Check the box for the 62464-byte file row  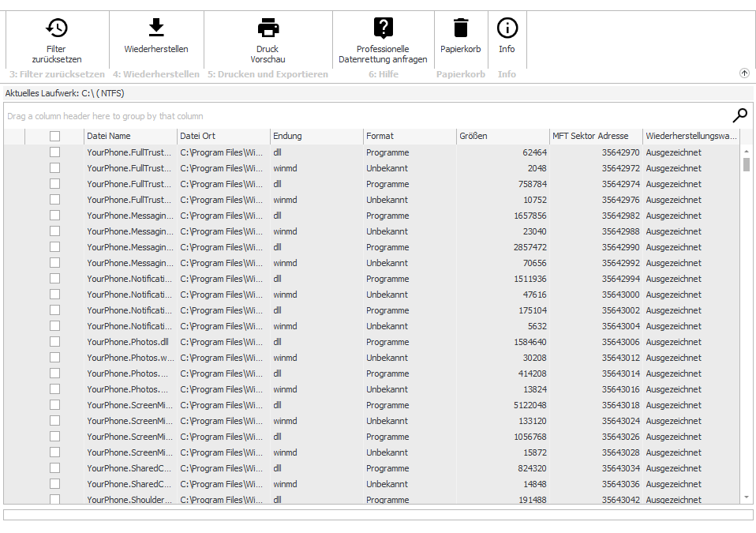click(55, 152)
